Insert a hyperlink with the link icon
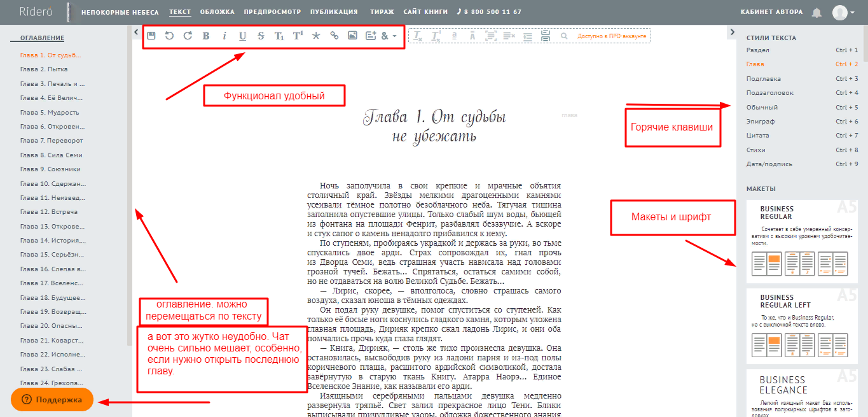Image resolution: width=868 pixels, height=417 pixels. [334, 36]
